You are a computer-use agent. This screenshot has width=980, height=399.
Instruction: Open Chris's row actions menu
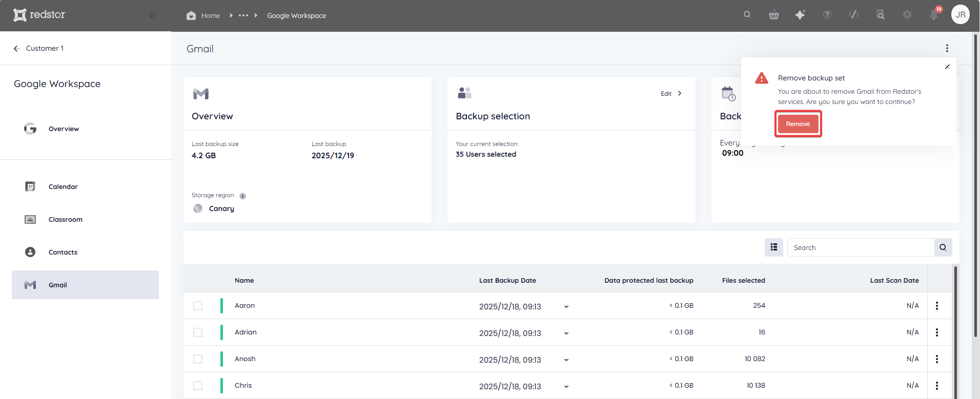click(x=937, y=386)
